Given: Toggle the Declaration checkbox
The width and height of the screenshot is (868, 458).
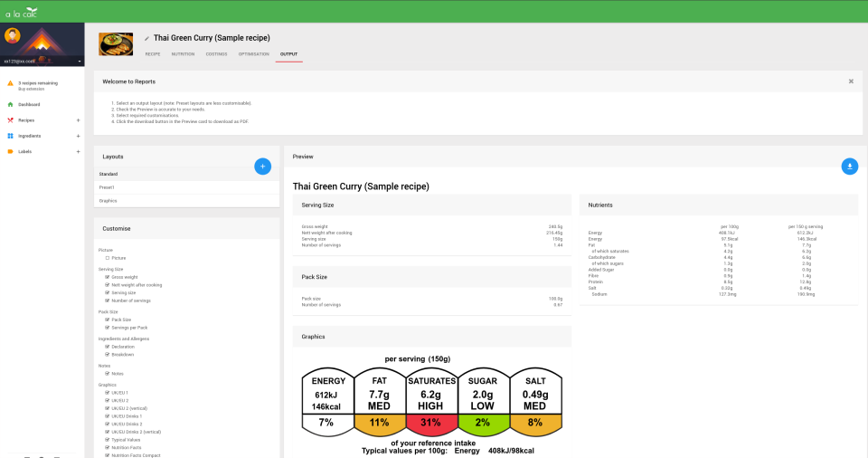Looking at the screenshot, I should (108, 347).
